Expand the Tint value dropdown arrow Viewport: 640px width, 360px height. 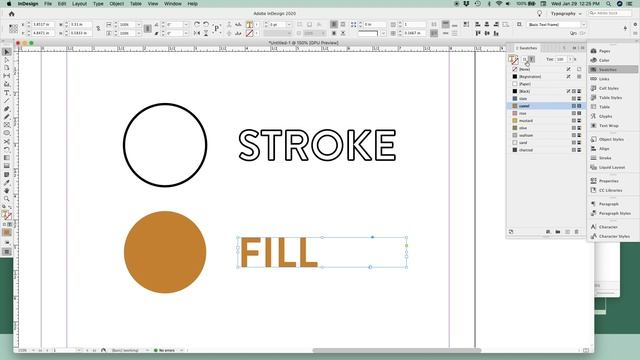tap(570, 60)
